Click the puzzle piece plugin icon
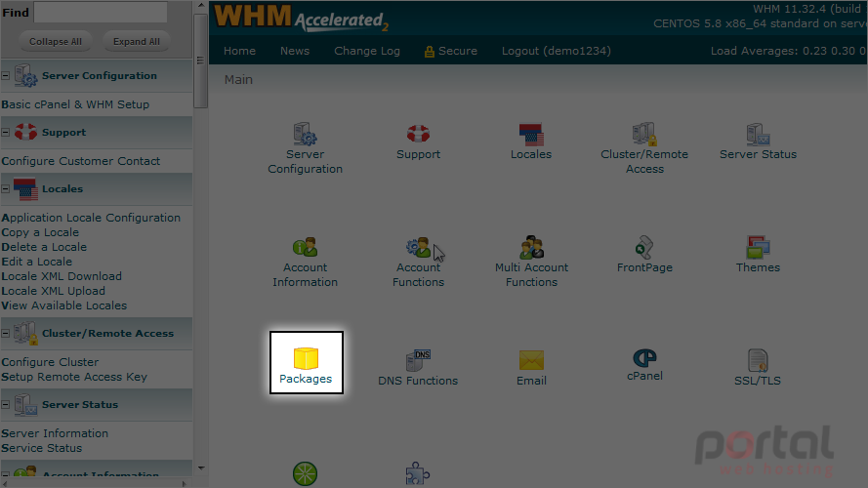This screenshot has width=868, height=488. (x=418, y=474)
